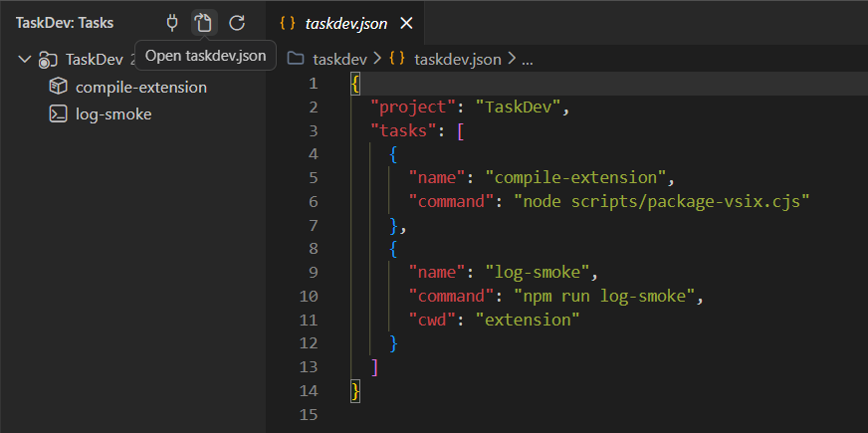Click the "extension" value on line 11
Image resolution: width=868 pixels, height=433 pixels.
[x=529, y=321]
